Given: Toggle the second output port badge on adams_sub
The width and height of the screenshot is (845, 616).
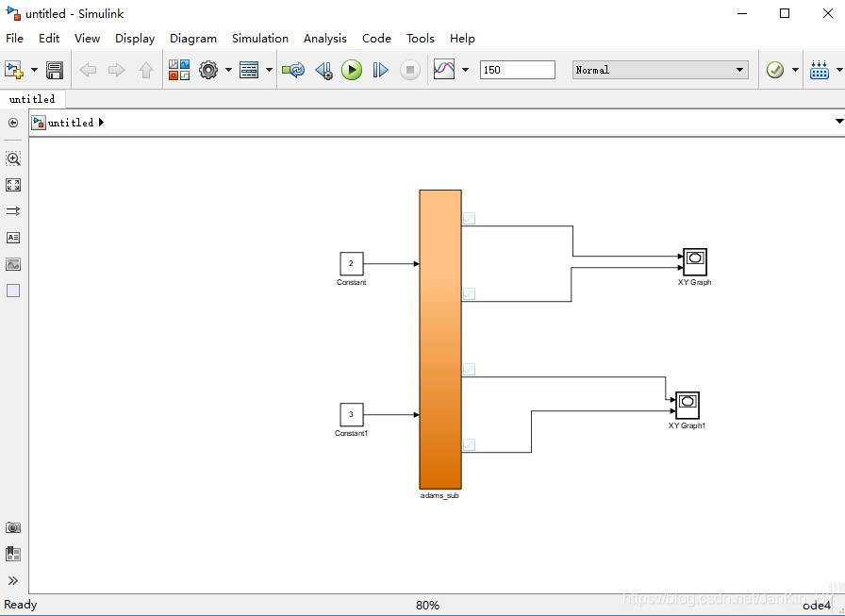Looking at the screenshot, I should pyautogui.click(x=469, y=293).
